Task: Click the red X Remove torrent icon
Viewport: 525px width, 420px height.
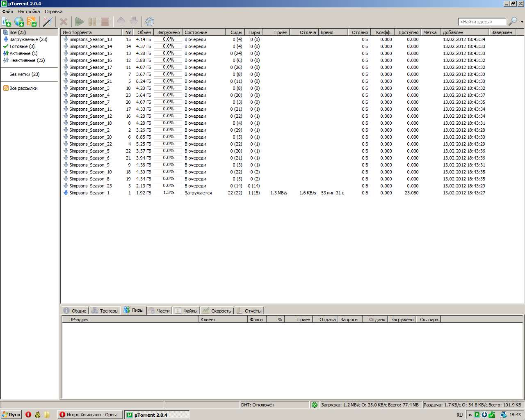Action: (64, 21)
